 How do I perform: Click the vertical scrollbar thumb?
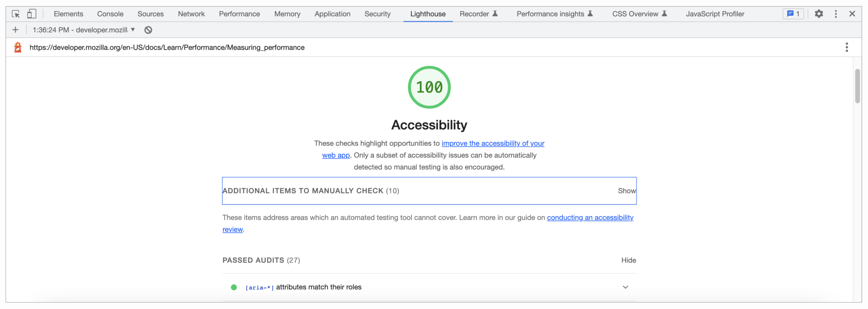(x=857, y=86)
